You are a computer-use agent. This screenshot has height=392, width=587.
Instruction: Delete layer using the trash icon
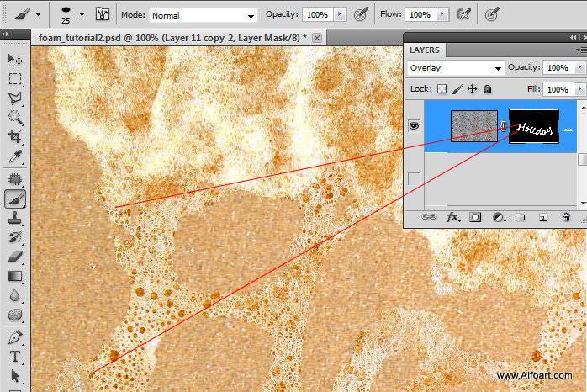566,217
